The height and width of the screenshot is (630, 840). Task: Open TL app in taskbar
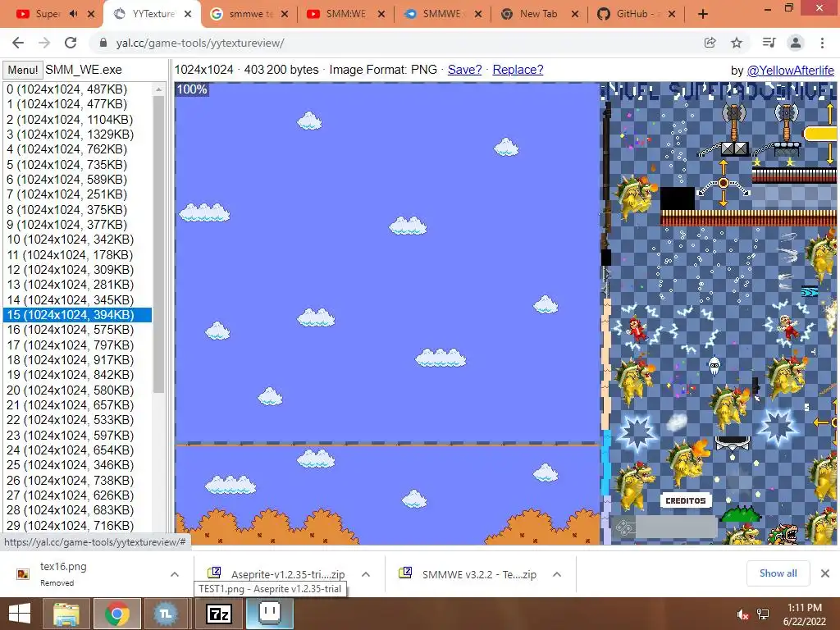[166, 614]
